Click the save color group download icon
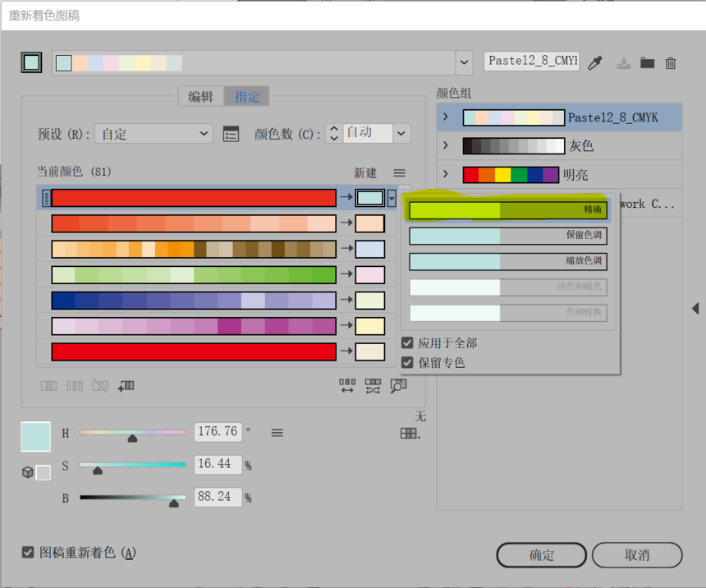 (624, 63)
